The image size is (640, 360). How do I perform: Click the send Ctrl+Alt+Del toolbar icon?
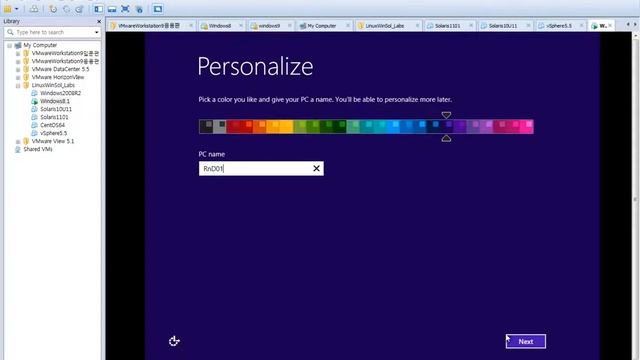pyautogui.click(x=34, y=9)
